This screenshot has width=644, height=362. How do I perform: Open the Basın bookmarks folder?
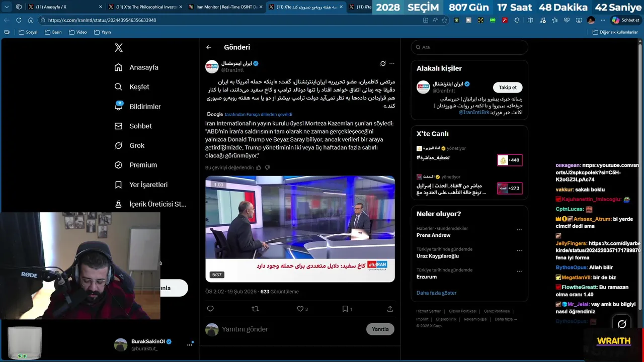tap(53, 32)
